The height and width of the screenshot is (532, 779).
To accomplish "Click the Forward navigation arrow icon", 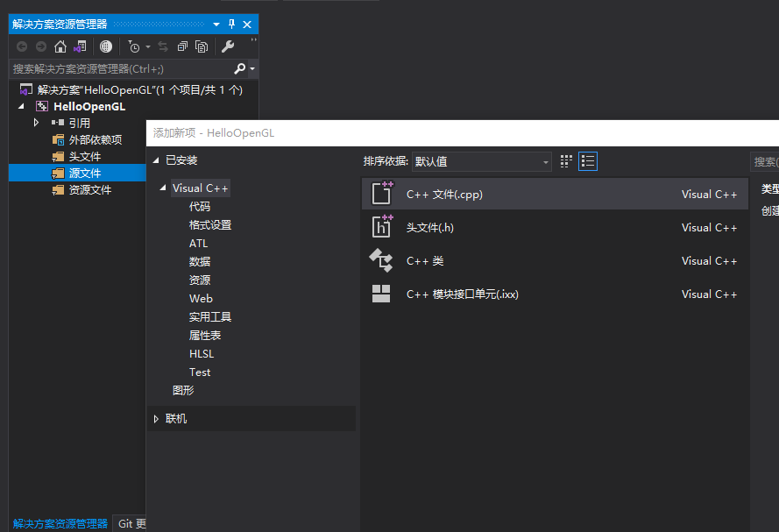I will tap(41, 46).
